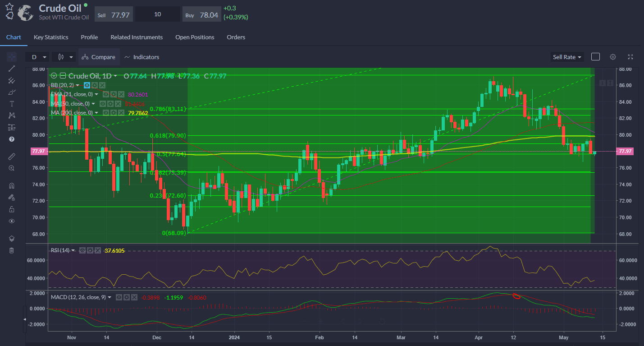This screenshot has height=346, width=644.
Task: Switch to the Key Statistics tab
Action: click(x=51, y=37)
